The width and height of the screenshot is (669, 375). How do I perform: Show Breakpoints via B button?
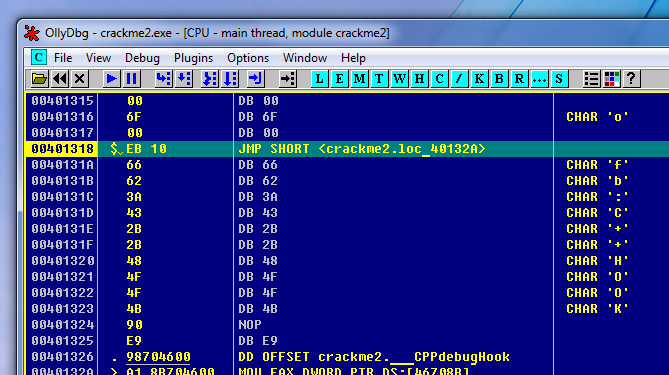click(x=499, y=79)
